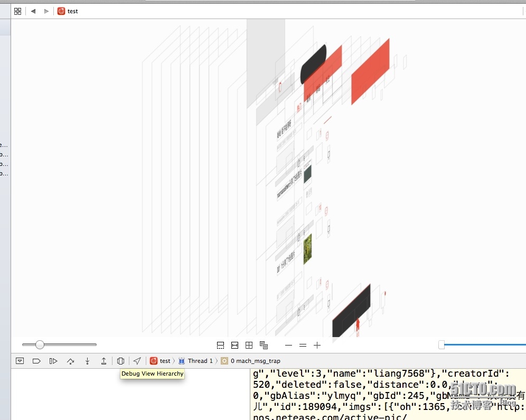This screenshot has height=420, width=526.
Task: Select the black rounded pill layer
Action: (313, 64)
